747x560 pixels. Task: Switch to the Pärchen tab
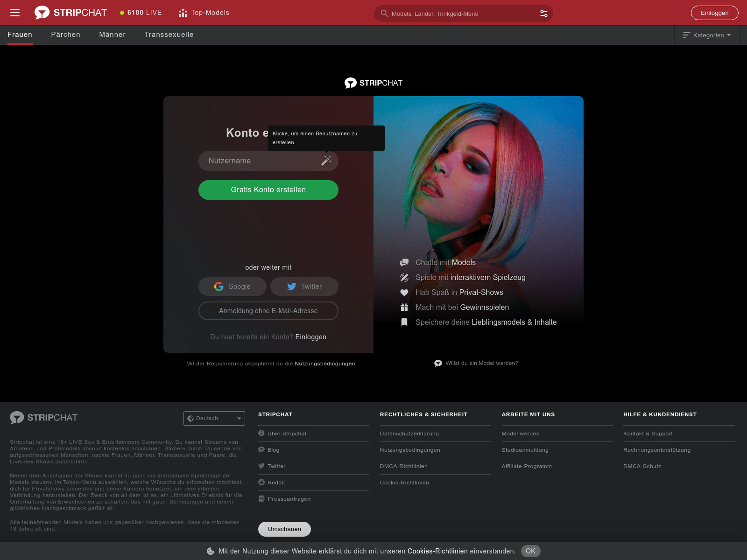tap(66, 35)
